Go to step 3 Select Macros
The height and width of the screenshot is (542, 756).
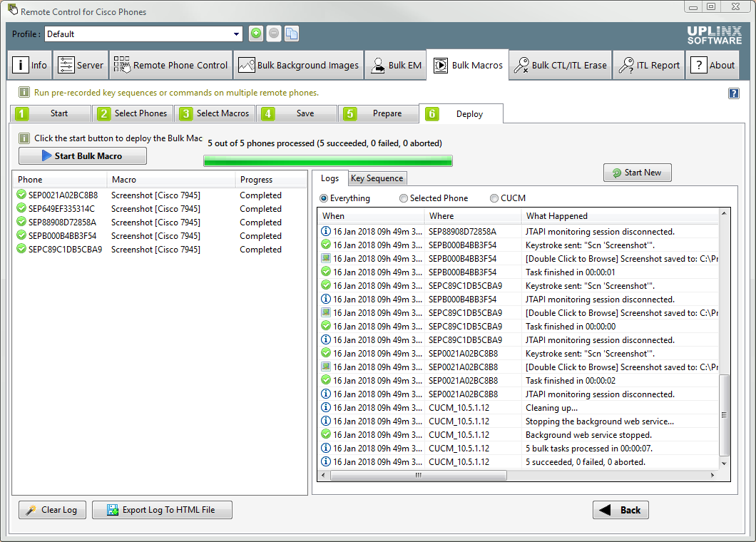click(215, 113)
